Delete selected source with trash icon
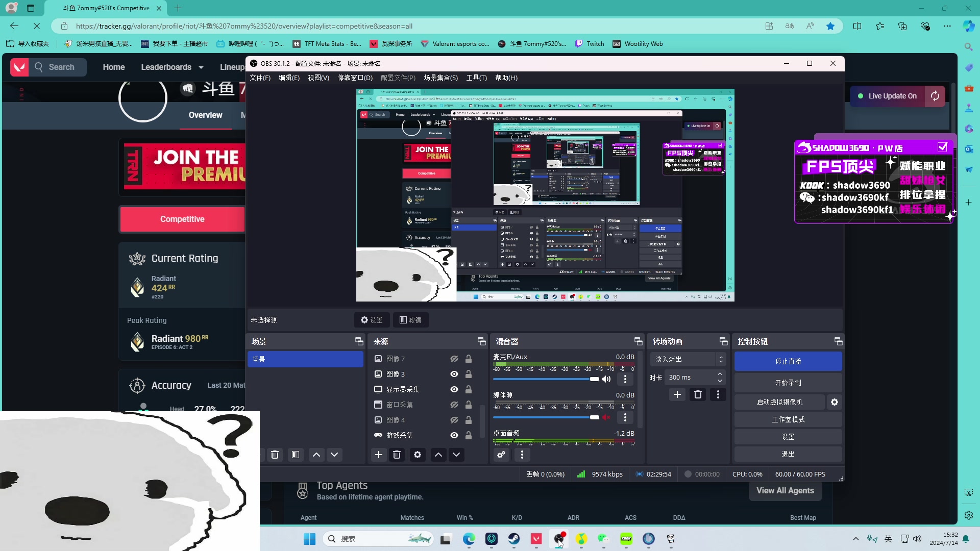Image resolution: width=980 pixels, height=551 pixels. click(x=397, y=455)
